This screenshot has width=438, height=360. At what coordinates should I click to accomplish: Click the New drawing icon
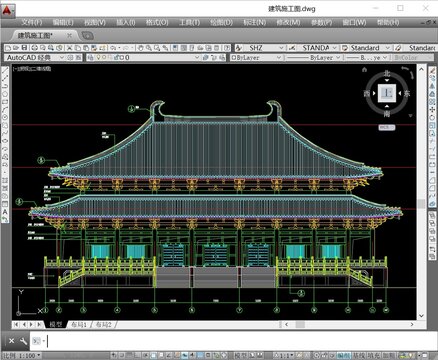tap(8, 48)
